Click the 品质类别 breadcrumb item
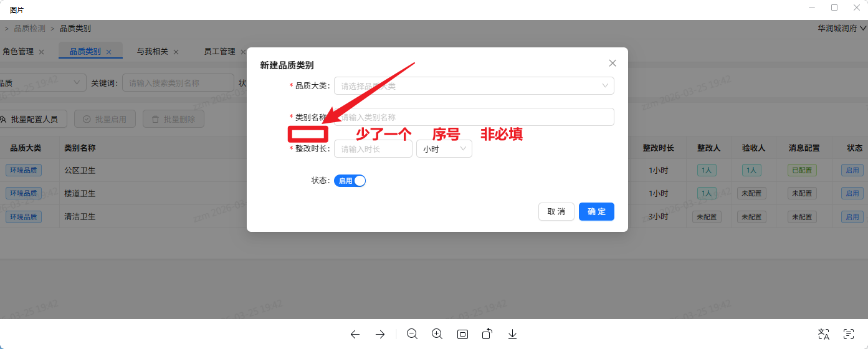Screen dimensions: 868x349 [75, 28]
